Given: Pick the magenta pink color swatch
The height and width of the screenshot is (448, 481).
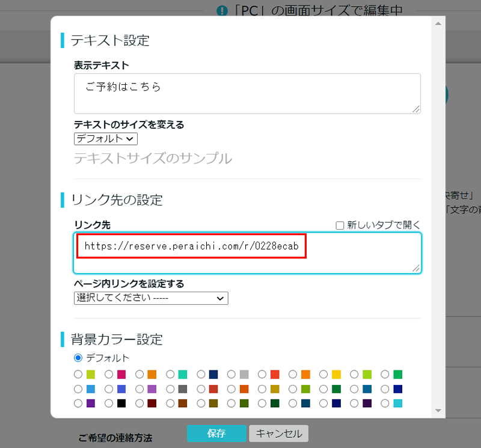Looking at the screenshot, I should 109,375.
